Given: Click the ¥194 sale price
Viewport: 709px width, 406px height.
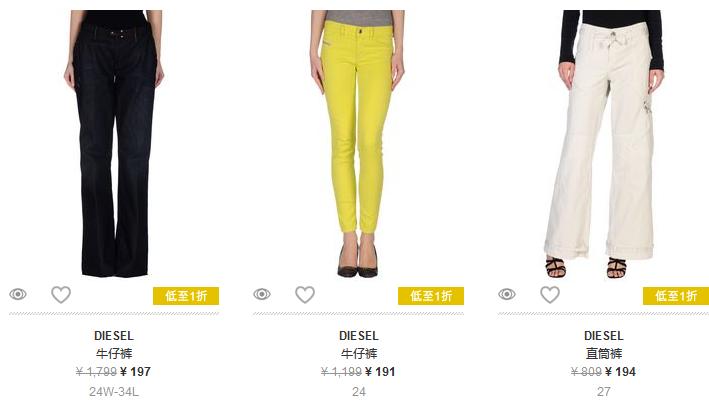Looking at the screenshot, I should 620,372.
